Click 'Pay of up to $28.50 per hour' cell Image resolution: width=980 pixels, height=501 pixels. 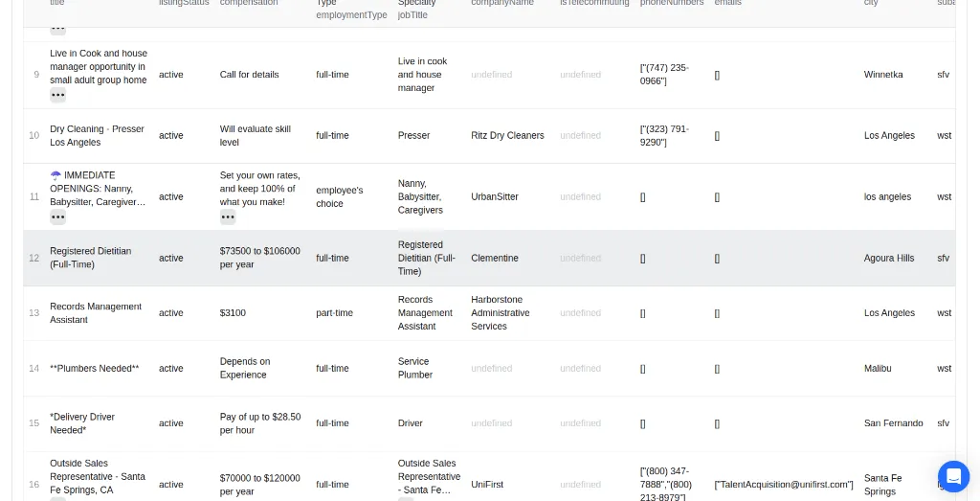[260, 423]
